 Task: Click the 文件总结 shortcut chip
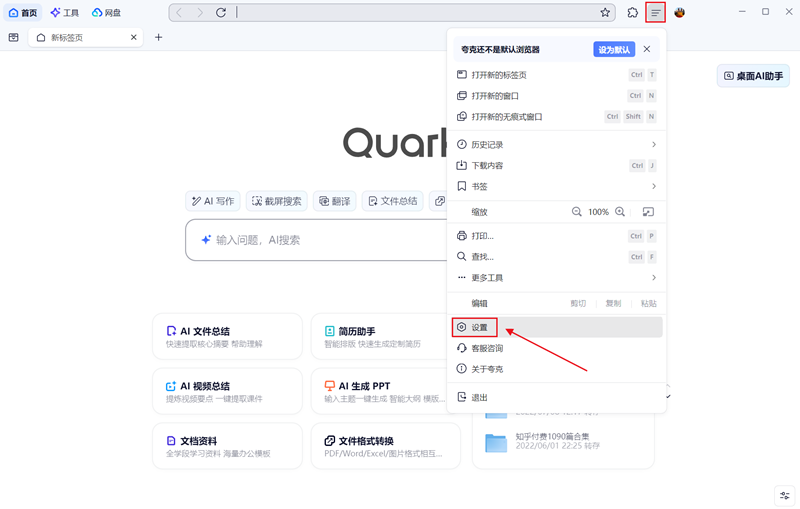pyautogui.click(x=393, y=201)
